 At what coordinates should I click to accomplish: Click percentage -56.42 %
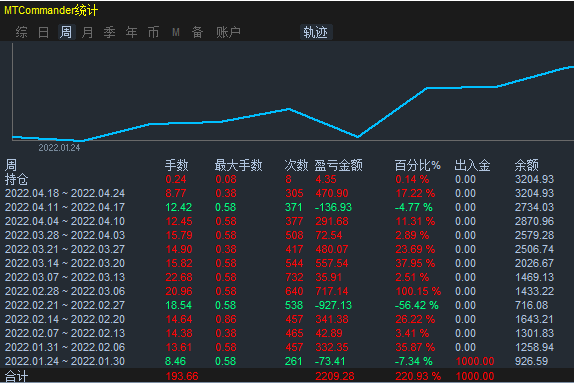pos(417,305)
